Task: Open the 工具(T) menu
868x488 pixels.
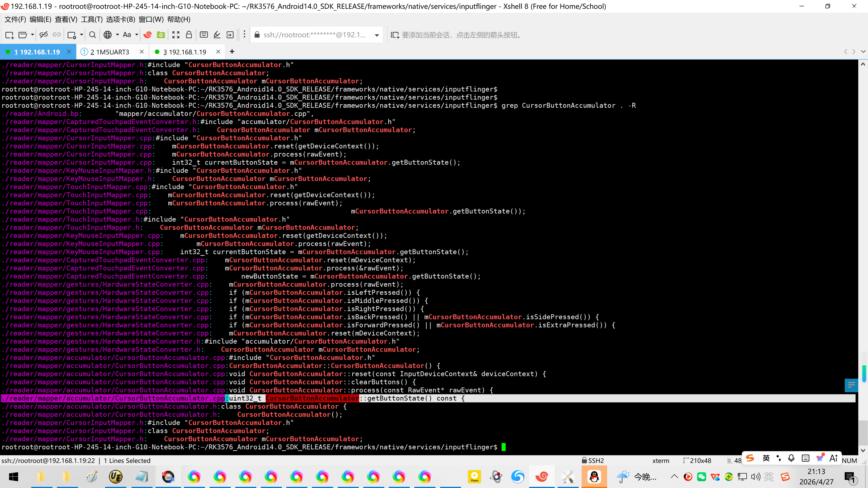Action: [x=91, y=19]
